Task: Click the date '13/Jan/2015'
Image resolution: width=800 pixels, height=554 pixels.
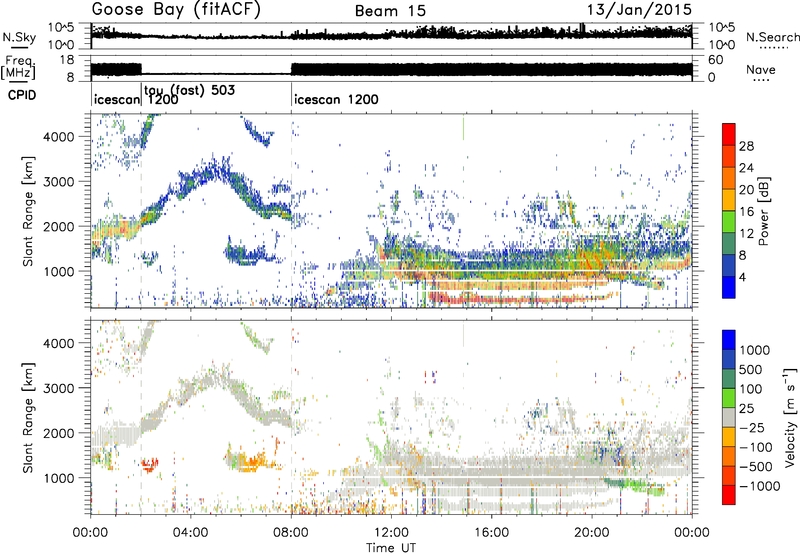Action: coord(639,9)
